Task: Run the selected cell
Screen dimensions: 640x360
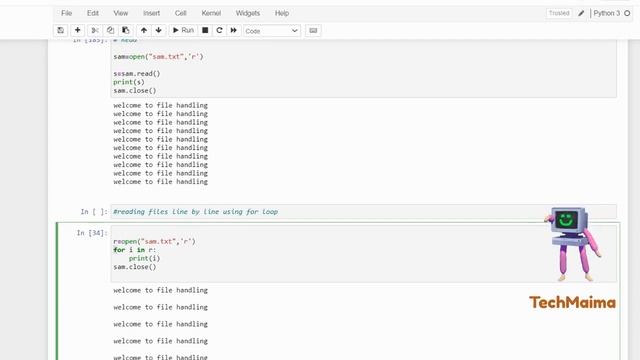Action: pyautogui.click(x=183, y=30)
